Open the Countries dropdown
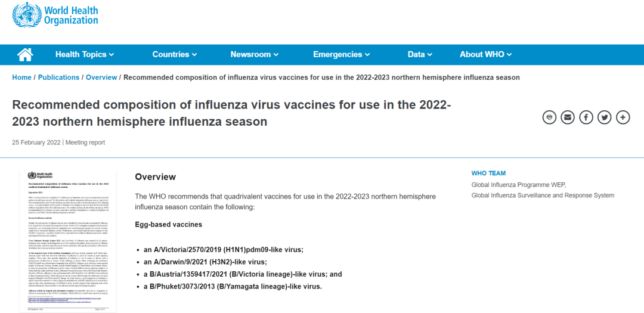Screen dimensions: 644x313 pos(174,54)
